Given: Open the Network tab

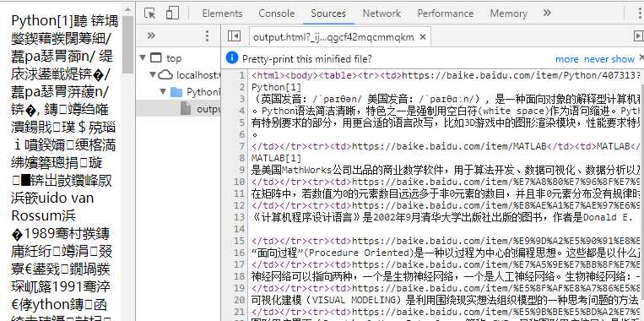Looking at the screenshot, I should click(382, 14).
